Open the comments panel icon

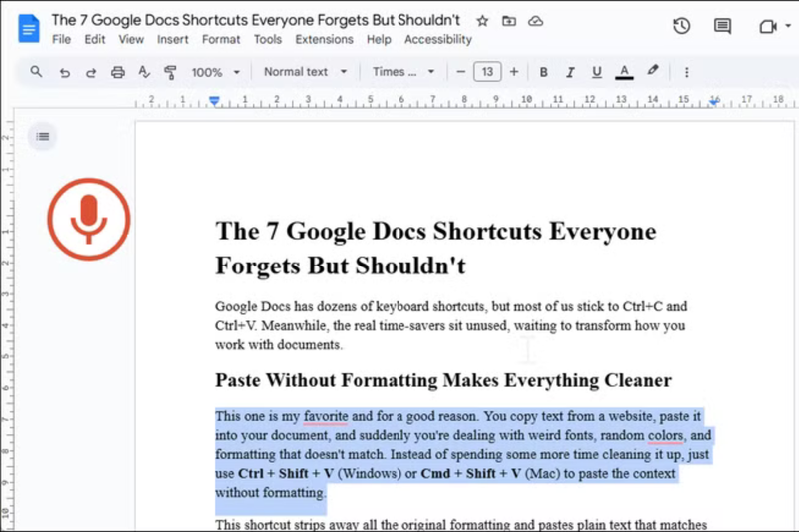click(723, 27)
